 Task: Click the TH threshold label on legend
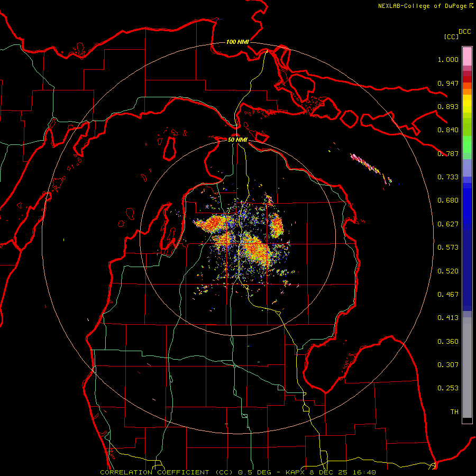pos(454,412)
